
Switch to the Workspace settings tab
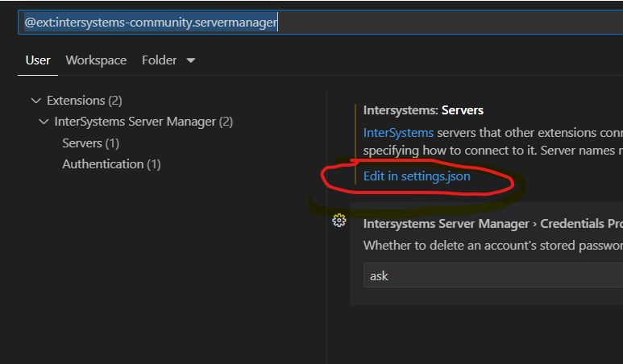pyautogui.click(x=96, y=60)
